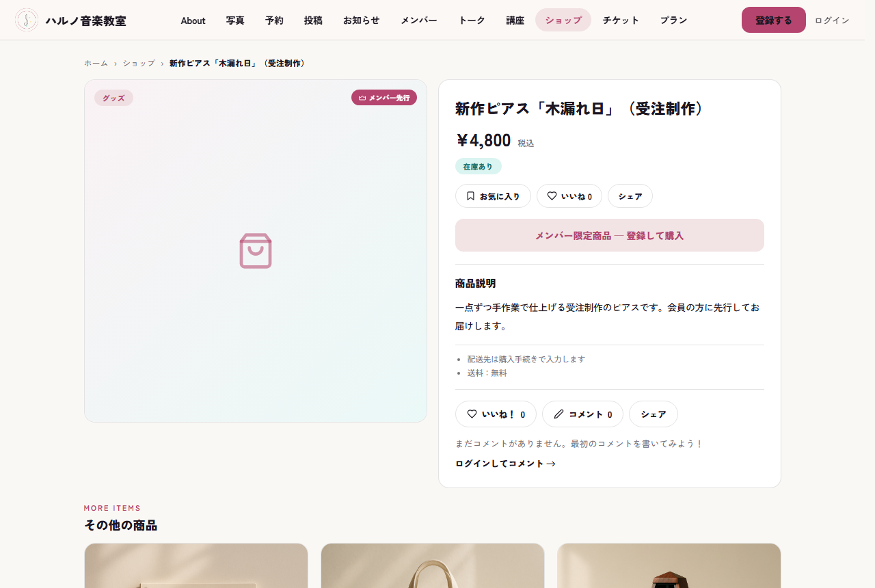Viewport: 875px width, 588px height.
Task: Click the その他の商品 heading
Action: click(120, 525)
